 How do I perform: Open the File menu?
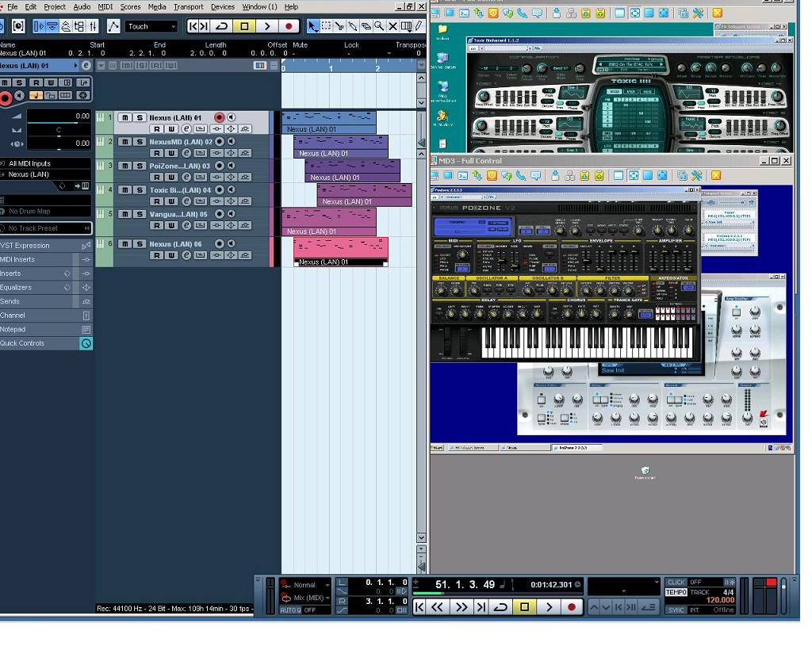coord(12,6)
